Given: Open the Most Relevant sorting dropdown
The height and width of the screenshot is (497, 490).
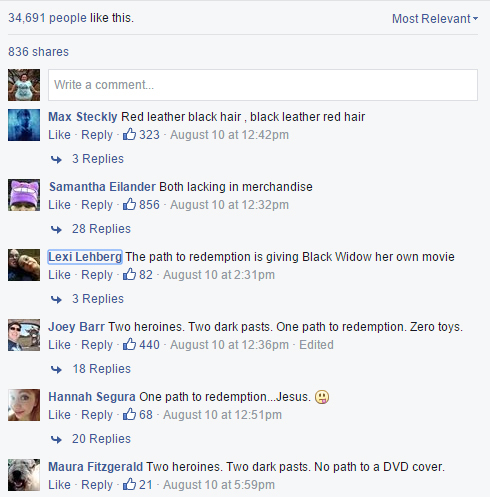Looking at the screenshot, I should (x=435, y=19).
